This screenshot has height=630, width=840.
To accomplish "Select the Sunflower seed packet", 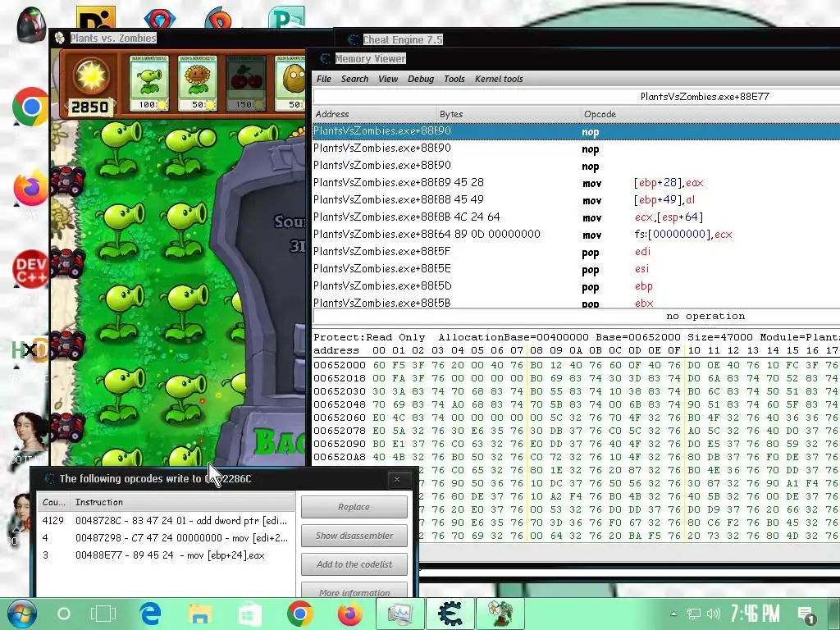I will pyautogui.click(x=197, y=83).
